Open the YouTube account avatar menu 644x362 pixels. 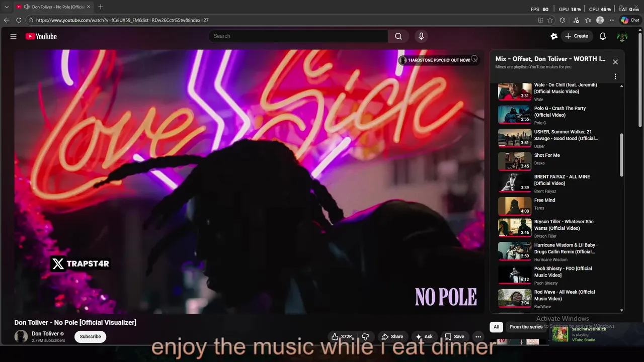(622, 36)
